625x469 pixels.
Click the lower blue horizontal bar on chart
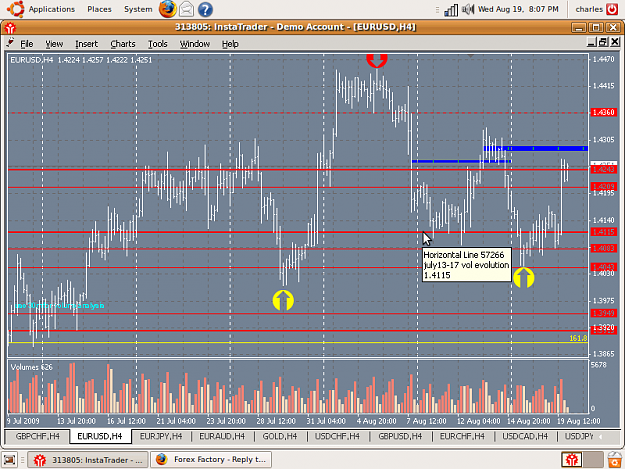461,161
